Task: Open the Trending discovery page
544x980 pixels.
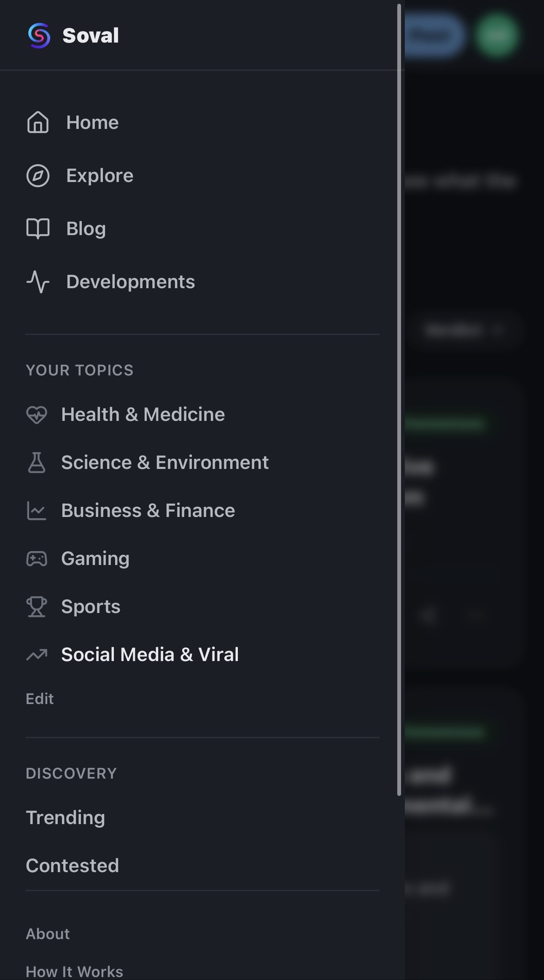Action: click(x=65, y=817)
